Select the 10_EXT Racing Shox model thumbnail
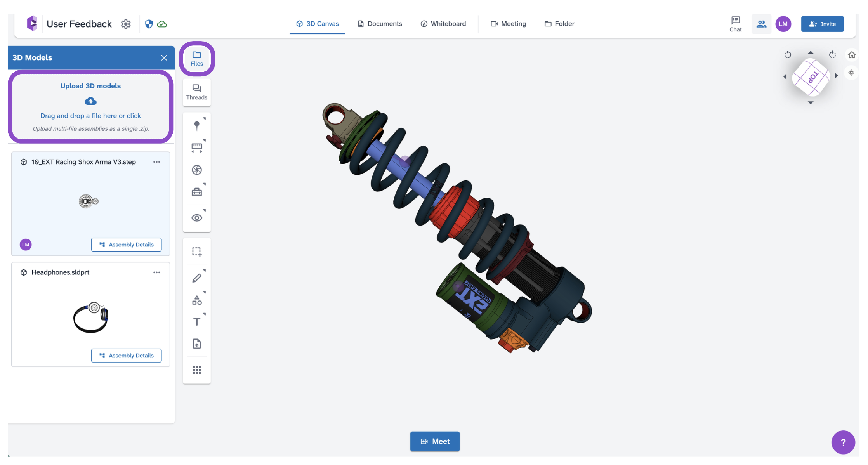Screen dimensions: 868x465 [89, 201]
